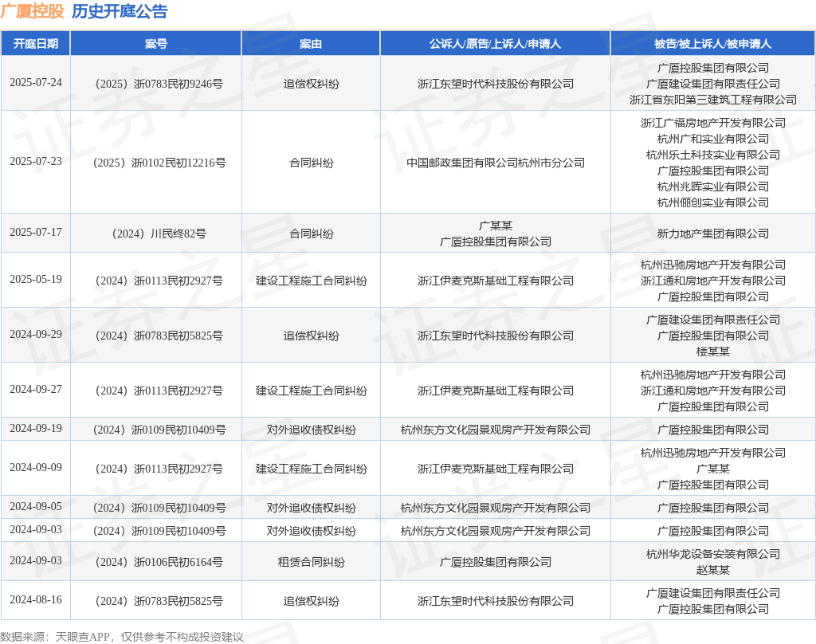This screenshot has height=644, width=816.
Task: Click 赵某某 defendant name
Action: click(712, 570)
